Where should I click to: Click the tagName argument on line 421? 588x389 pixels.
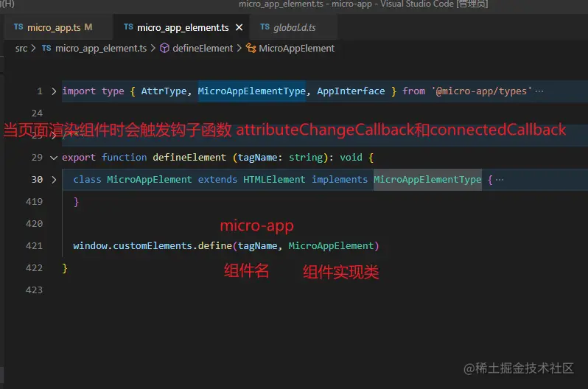coord(258,246)
